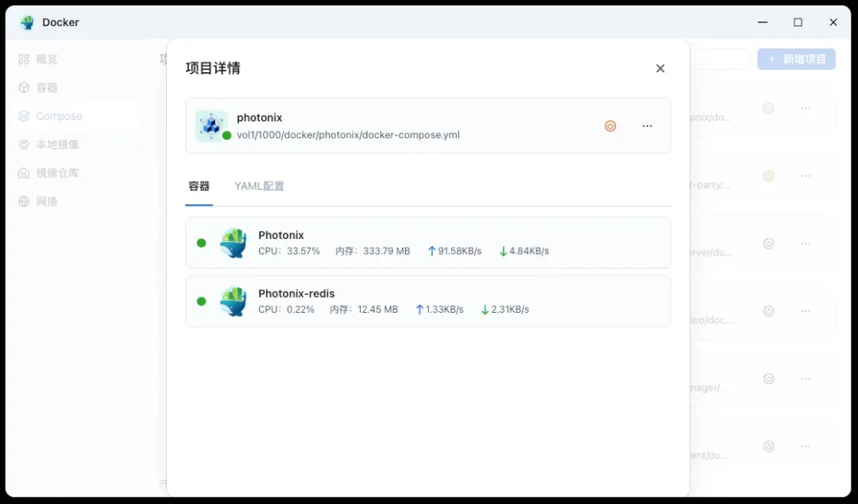Screen dimensions: 858x504
Task: Close the project details dialog
Action: tap(660, 68)
